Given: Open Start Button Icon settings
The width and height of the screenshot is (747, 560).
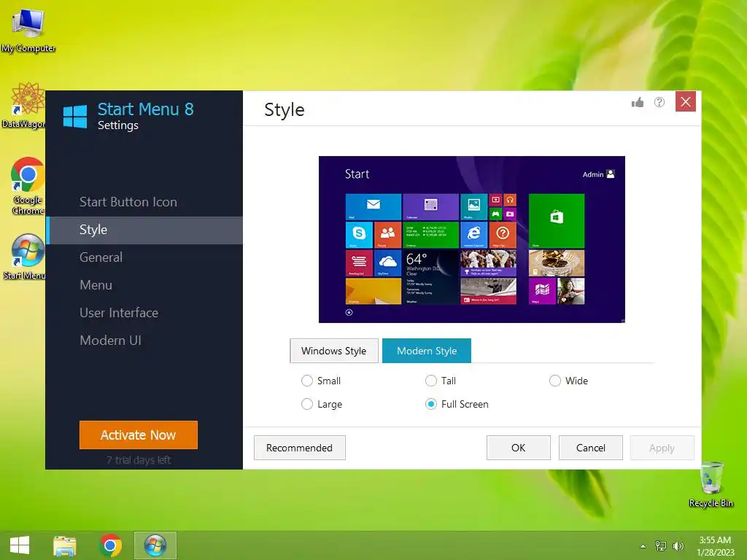Looking at the screenshot, I should (128, 202).
